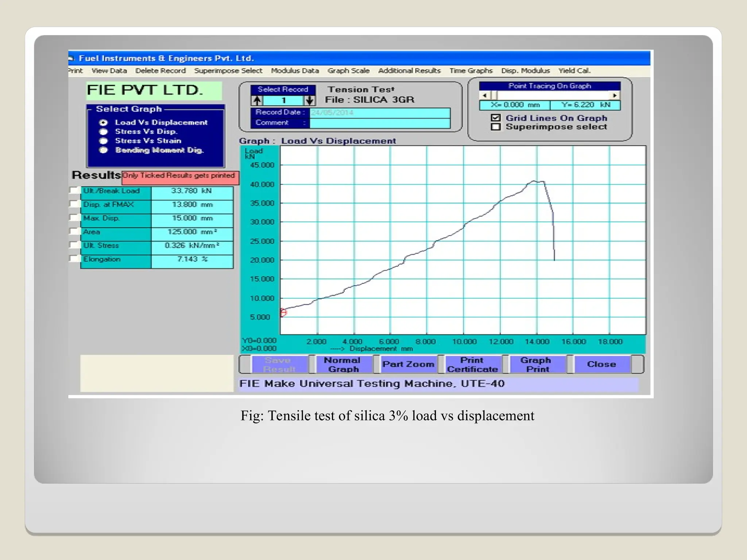Open the Graph Scale menu

pyautogui.click(x=348, y=71)
